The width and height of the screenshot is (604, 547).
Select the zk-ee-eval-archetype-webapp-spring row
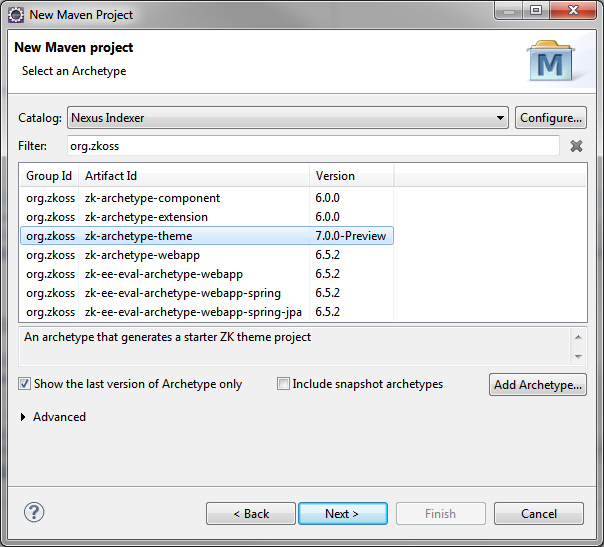point(207,293)
